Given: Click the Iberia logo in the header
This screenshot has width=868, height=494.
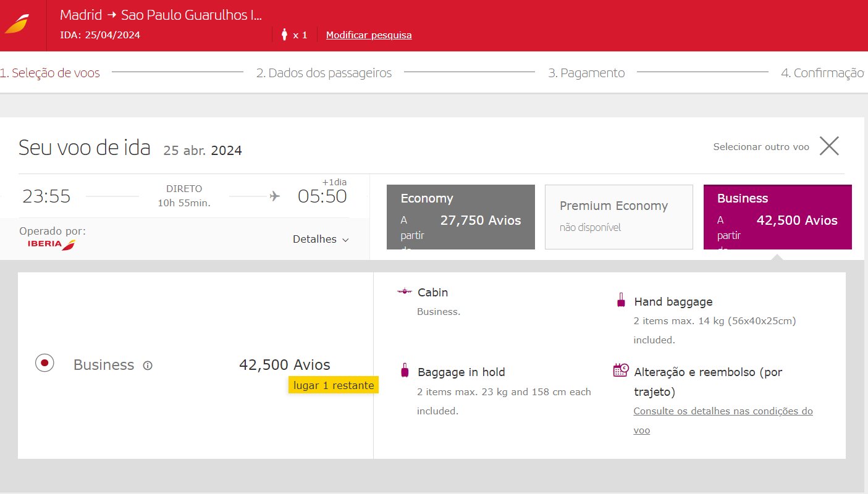Looking at the screenshot, I should click(x=16, y=25).
